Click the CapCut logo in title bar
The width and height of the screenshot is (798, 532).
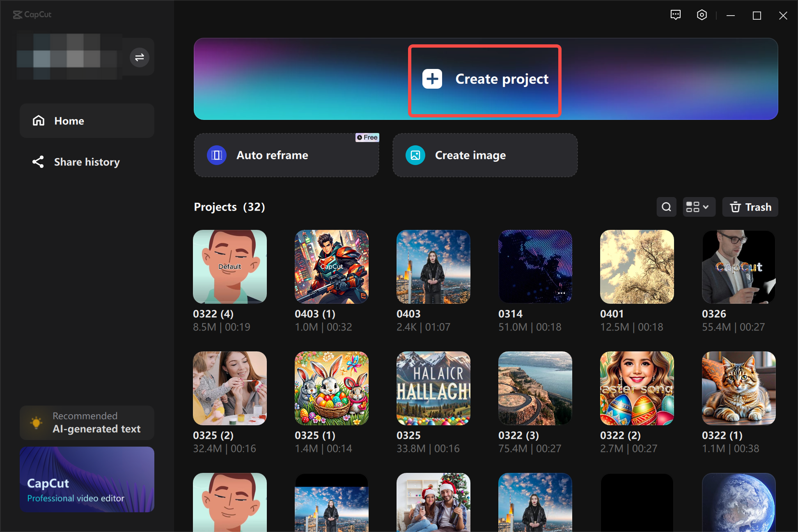pyautogui.click(x=32, y=15)
